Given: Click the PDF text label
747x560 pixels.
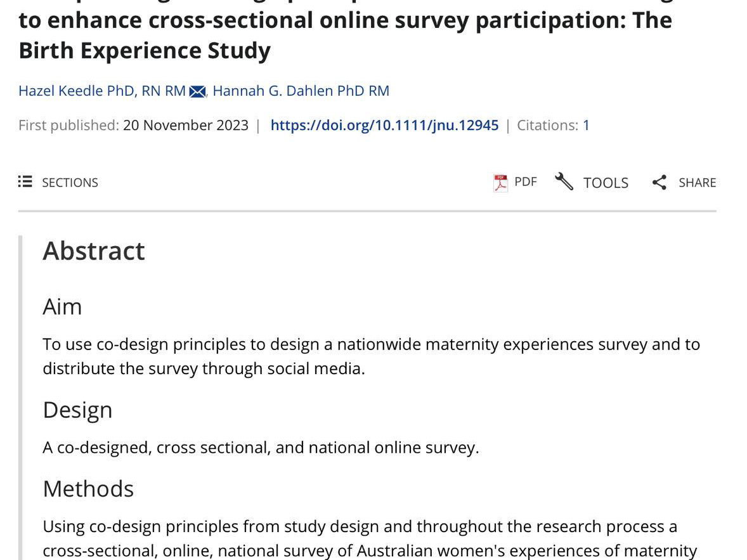Looking at the screenshot, I should pyautogui.click(x=526, y=182).
